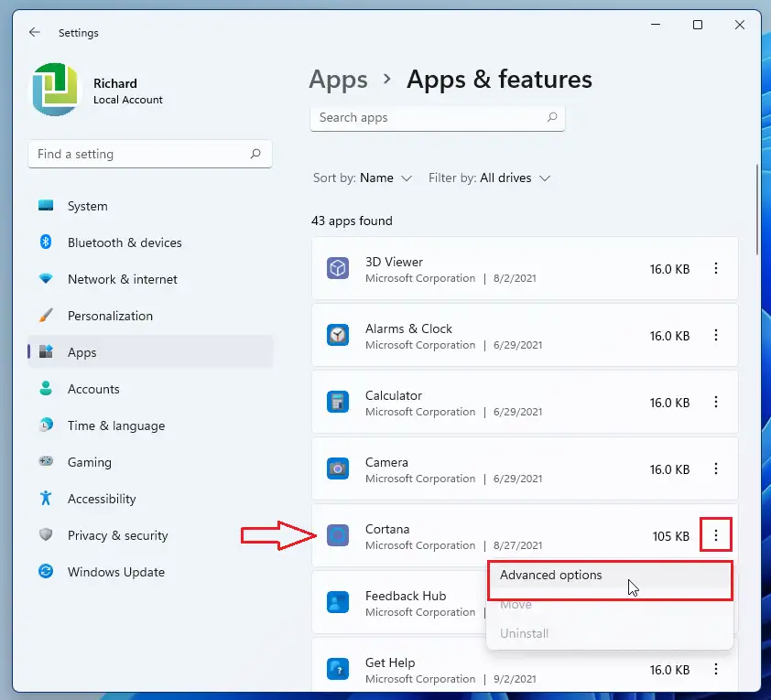
Task: Select Apps in the sidebar
Action: tap(150, 352)
